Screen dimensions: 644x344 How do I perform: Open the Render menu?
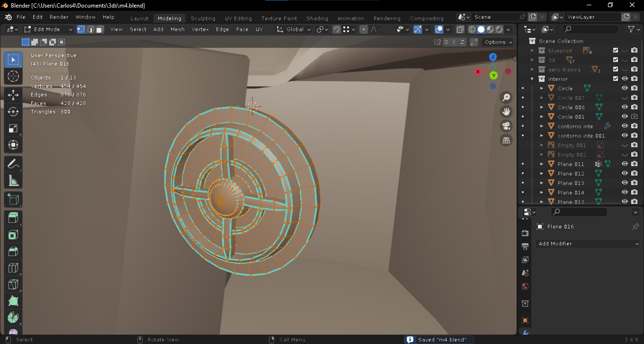click(x=59, y=17)
